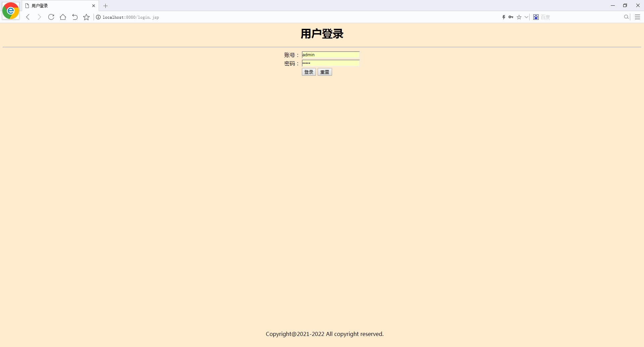Go back to previous page
Image resolution: width=644 pixels, height=347 pixels.
click(x=28, y=17)
